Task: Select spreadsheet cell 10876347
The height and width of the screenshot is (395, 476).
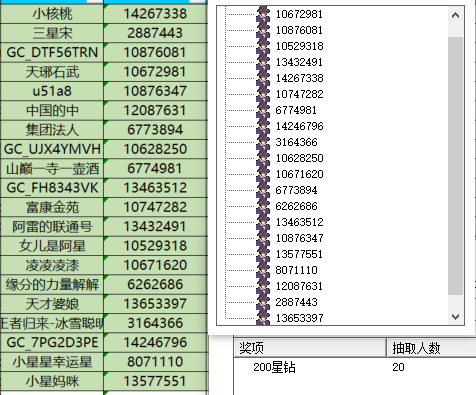Action: 155,91
